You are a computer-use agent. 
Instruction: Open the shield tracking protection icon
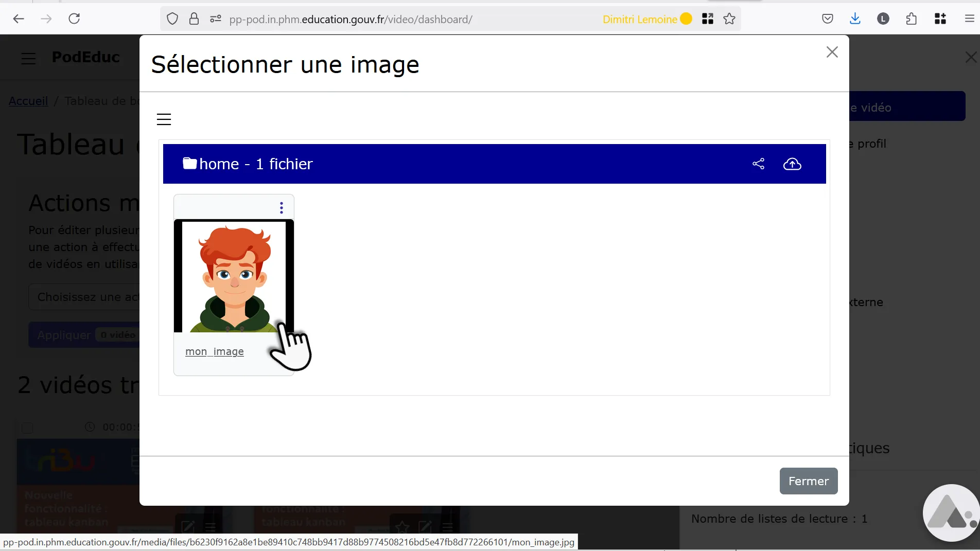click(172, 19)
